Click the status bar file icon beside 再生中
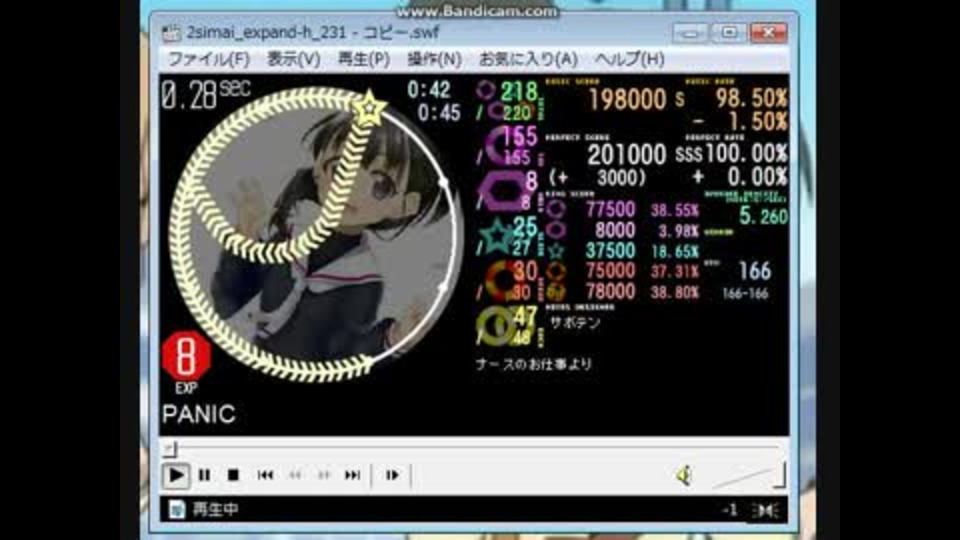The height and width of the screenshot is (540, 960). 176,509
